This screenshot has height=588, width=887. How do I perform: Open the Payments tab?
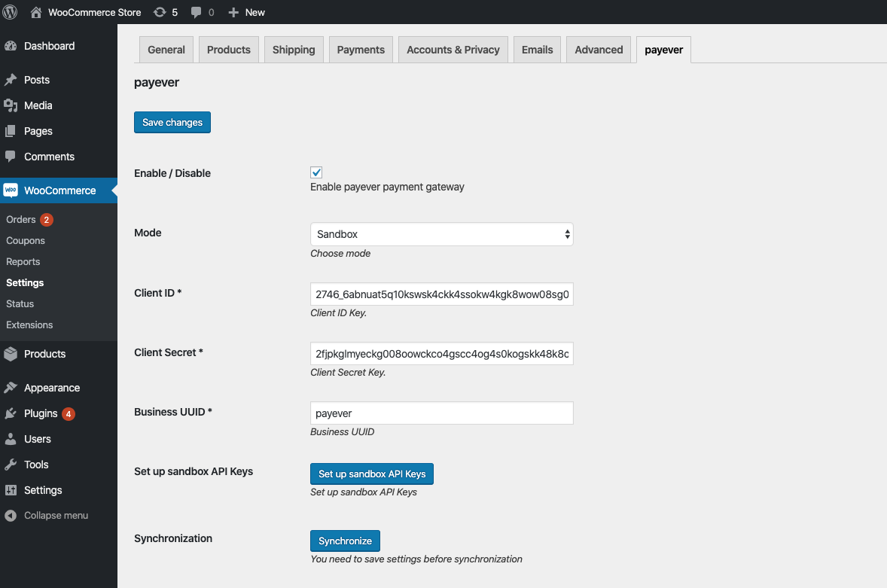pyautogui.click(x=361, y=50)
